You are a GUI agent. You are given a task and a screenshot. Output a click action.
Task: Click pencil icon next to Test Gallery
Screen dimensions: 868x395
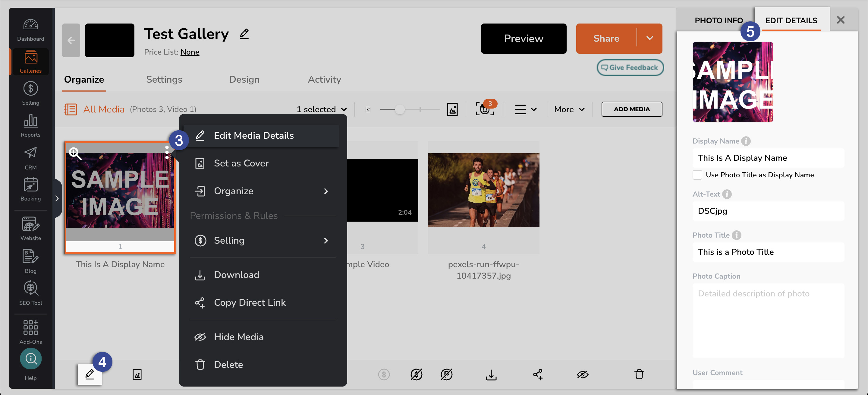pyautogui.click(x=244, y=34)
